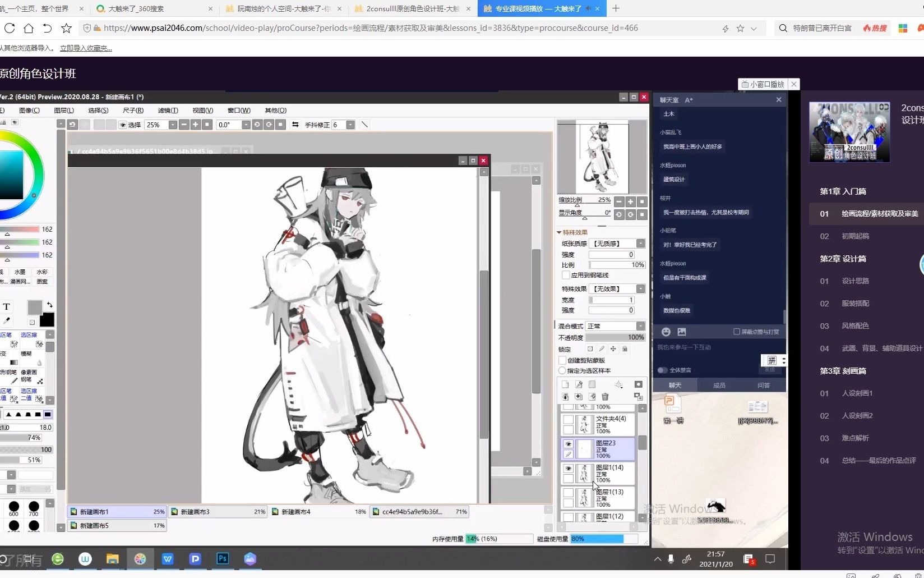Reset navigator zoom with square button
Image resolution: width=924 pixels, height=578 pixels.
(643, 201)
